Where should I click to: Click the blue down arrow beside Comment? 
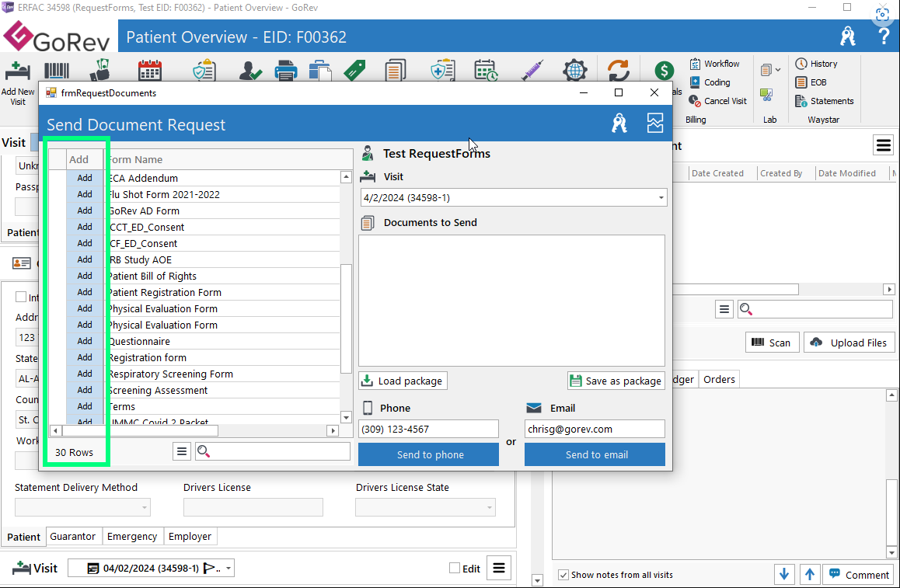pyautogui.click(x=784, y=574)
